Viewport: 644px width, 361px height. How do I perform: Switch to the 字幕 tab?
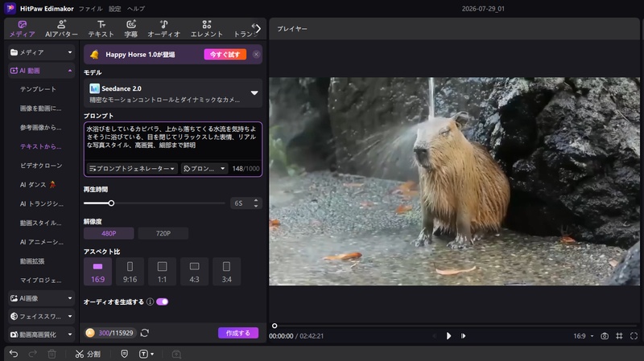coord(131,29)
